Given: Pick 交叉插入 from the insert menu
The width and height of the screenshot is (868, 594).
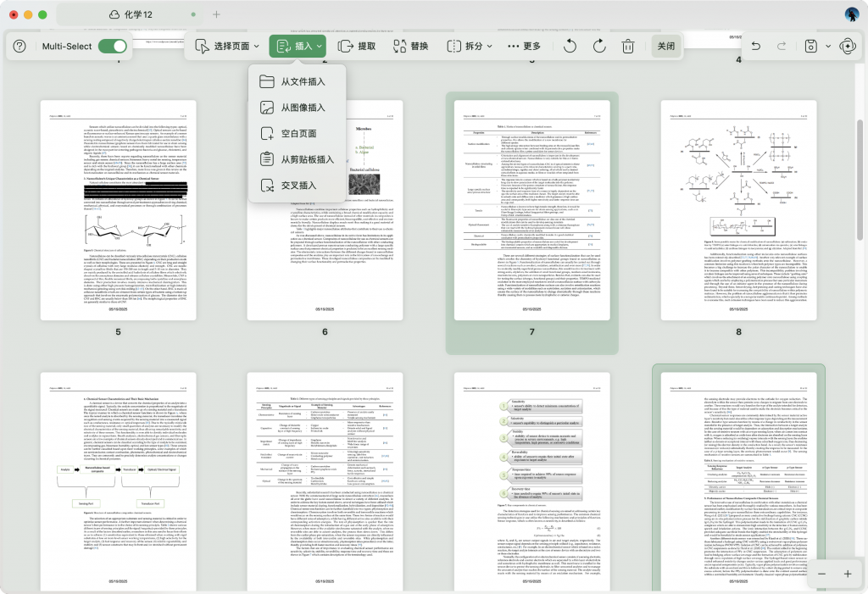Looking at the screenshot, I should [x=298, y=186].
